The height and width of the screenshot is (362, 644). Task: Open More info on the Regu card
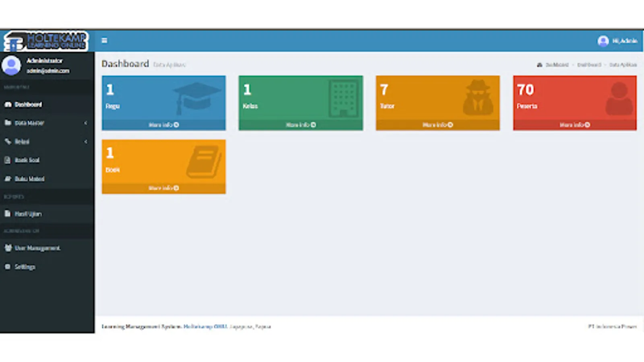click(x=164, y=125)
